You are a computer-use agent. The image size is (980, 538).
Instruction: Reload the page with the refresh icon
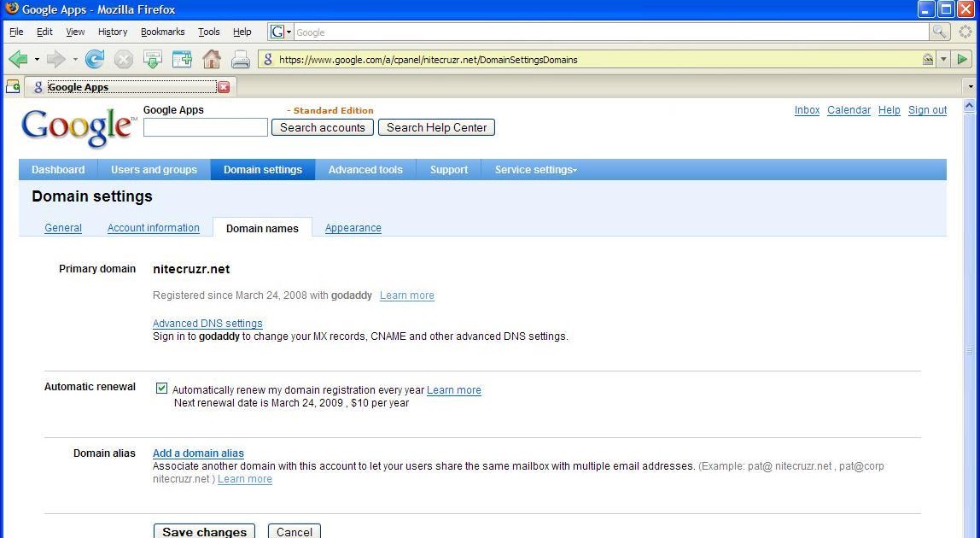(x=95, y=60)
